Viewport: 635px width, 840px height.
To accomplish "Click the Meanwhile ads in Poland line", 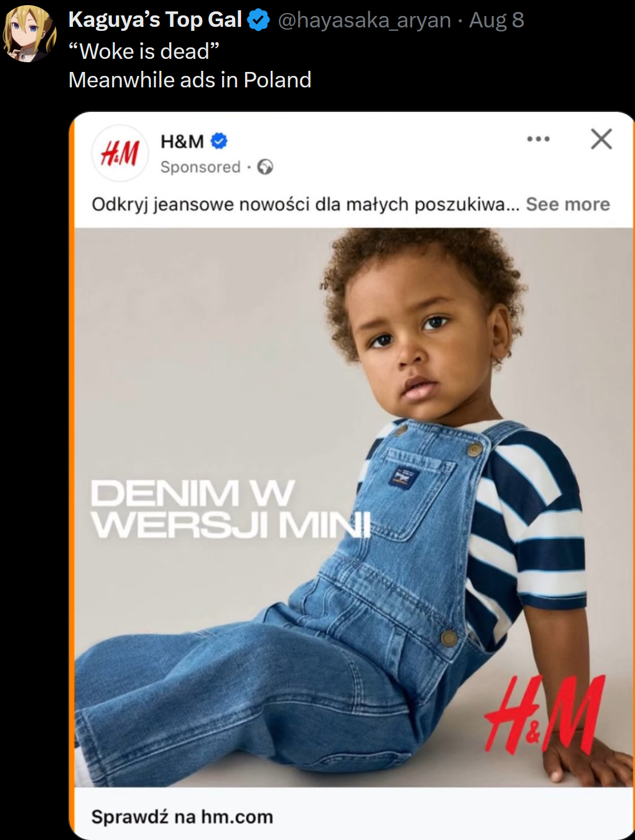I will (190, 80).
